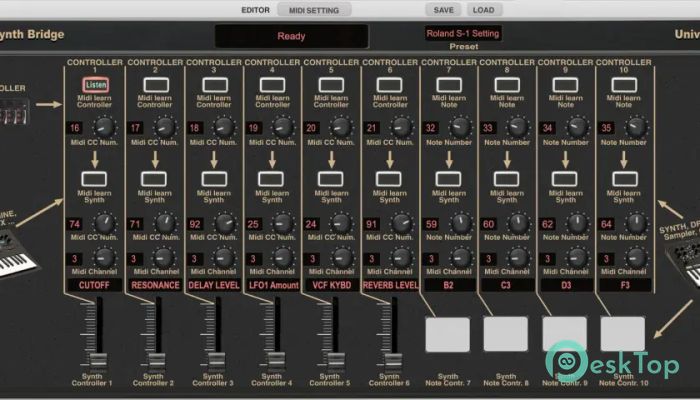Click the Midi Channel knob in Controller 2
Image resolution: width=700 pixels, height=400 pixels.
click(162, 258)
